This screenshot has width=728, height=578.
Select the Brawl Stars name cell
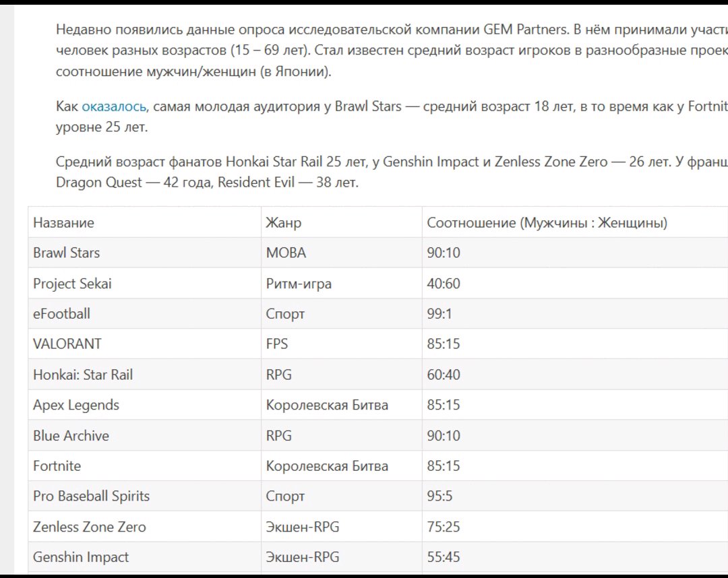tap(66, 253)
